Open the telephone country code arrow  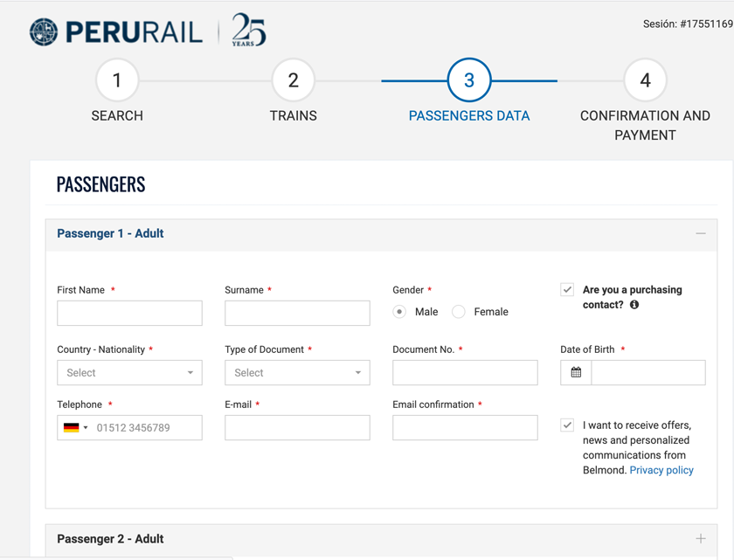[x=86, y=428]
